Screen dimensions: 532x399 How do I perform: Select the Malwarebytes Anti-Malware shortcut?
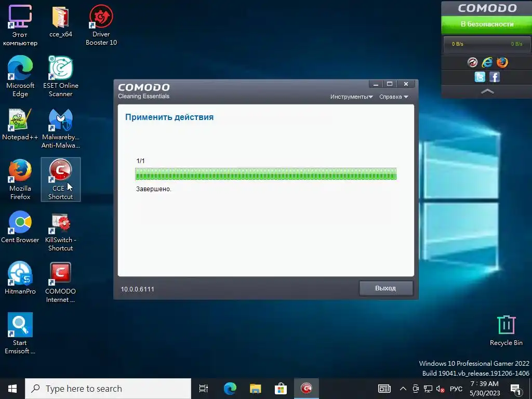61,128
